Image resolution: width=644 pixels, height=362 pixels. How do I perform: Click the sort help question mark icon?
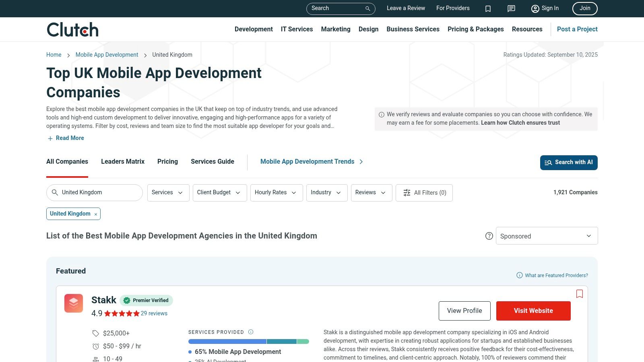(x=489, y=236)
